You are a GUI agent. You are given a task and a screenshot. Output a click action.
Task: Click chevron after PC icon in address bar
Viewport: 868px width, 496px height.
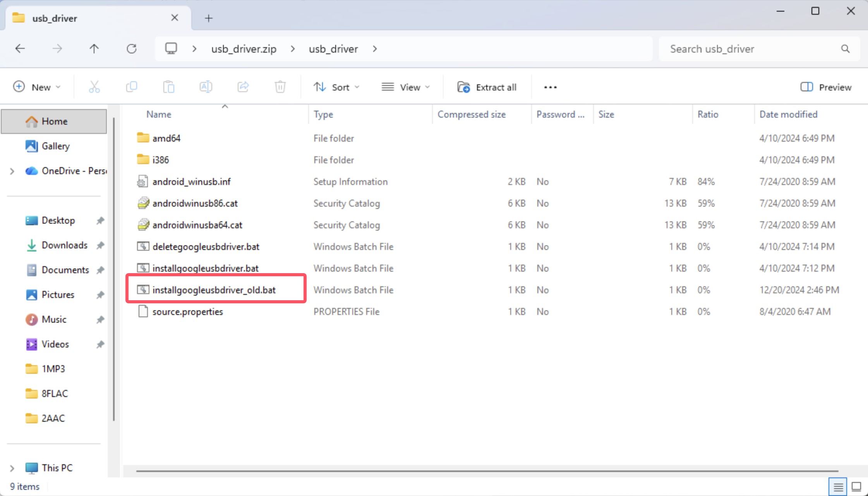194,49
